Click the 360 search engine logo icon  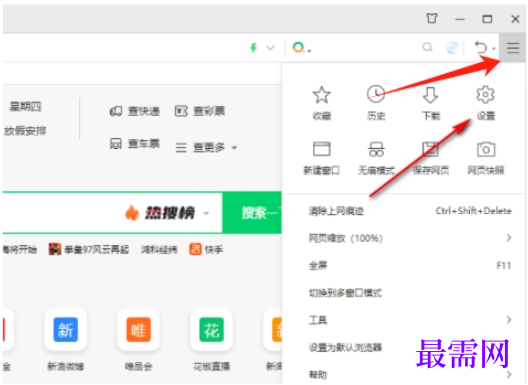click(298, 47)
